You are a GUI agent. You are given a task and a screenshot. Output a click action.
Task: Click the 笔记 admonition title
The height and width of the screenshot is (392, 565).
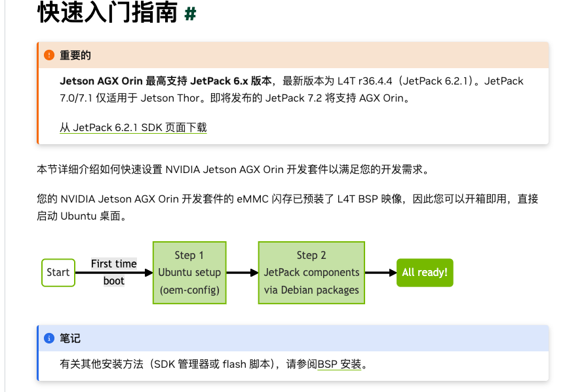(x=70, y=338)
